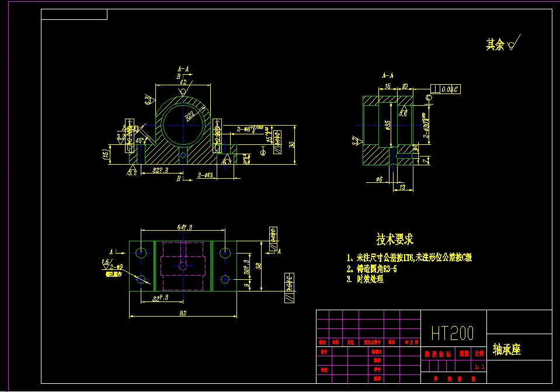This screenshot has width=560, height=392.
Task: Select the 比例 cell in title block
Action: coord(479,353)
